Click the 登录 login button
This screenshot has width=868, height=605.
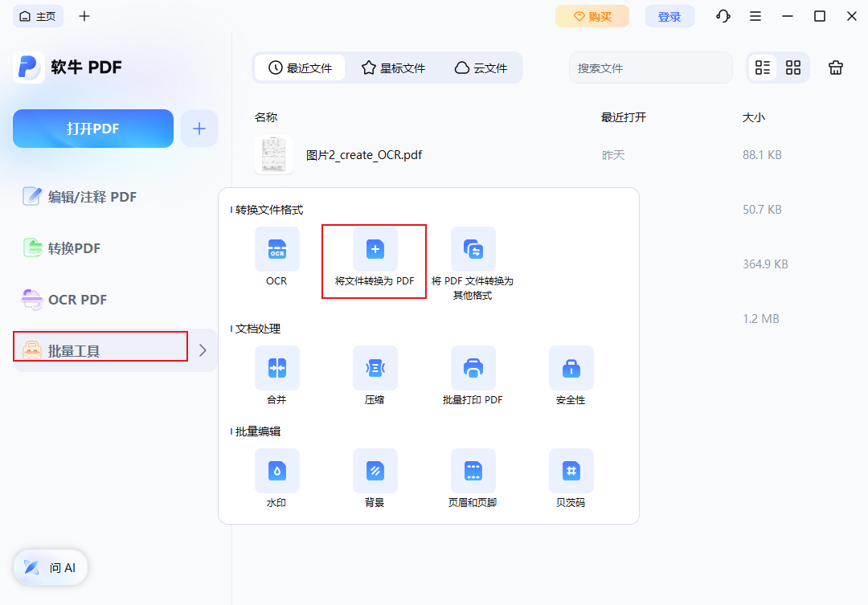(669, 16)
